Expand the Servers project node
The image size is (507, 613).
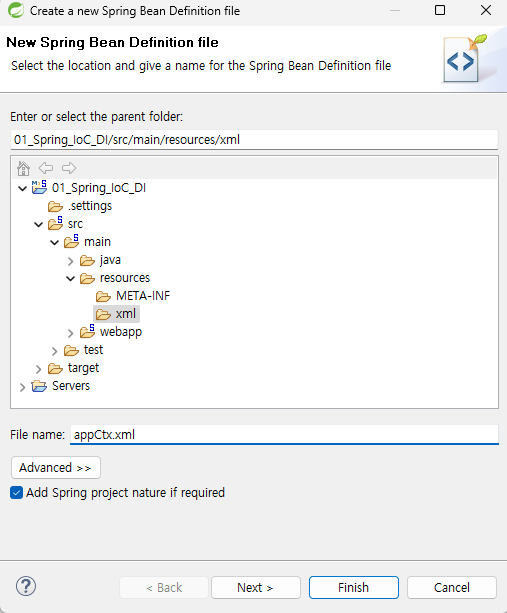coord(22,387)
